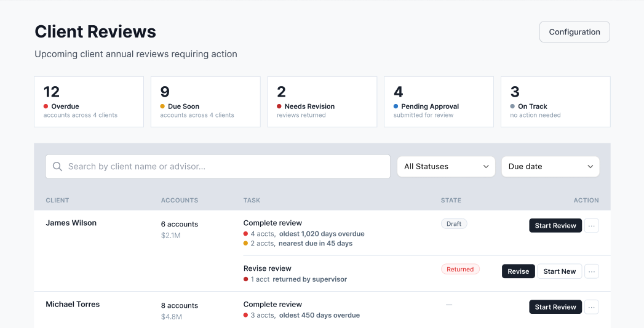Screen dimensions: 644x328
Task: Click the Returned state badge
Action: click(460, 270)
